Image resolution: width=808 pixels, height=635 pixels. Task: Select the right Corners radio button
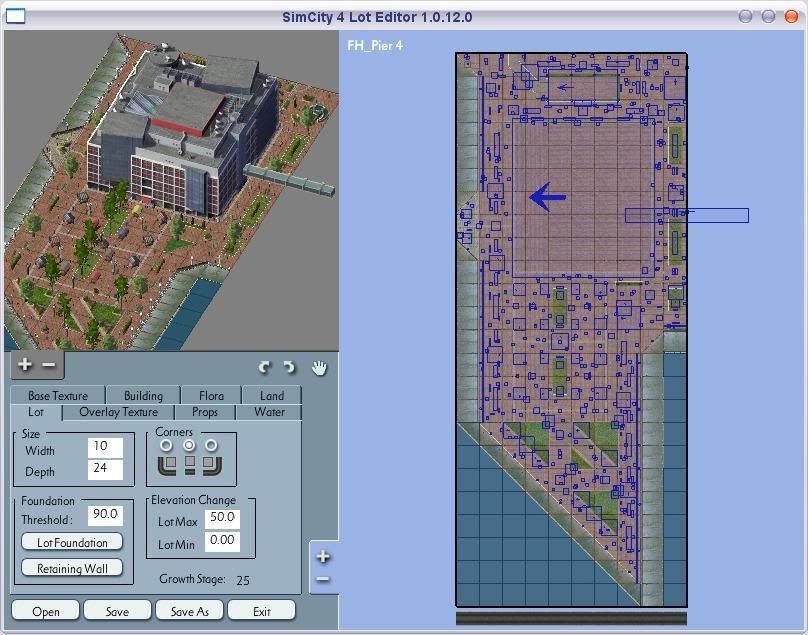(x=211, y=445)
